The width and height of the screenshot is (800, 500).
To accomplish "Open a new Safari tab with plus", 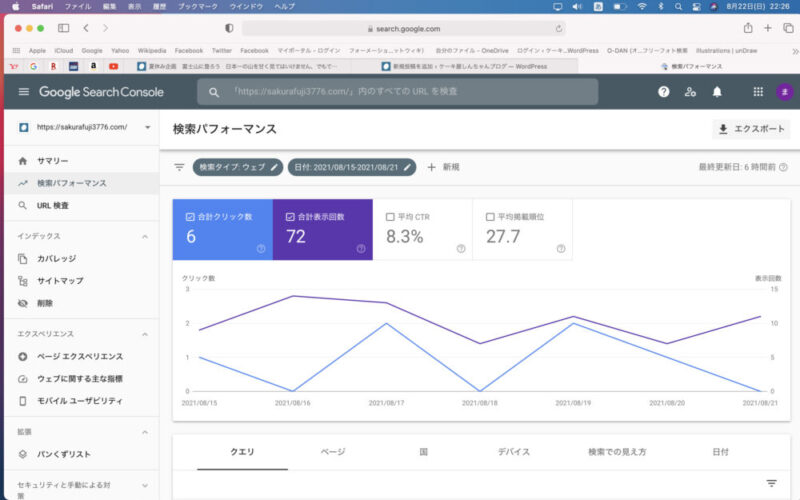I will [767, 28].
